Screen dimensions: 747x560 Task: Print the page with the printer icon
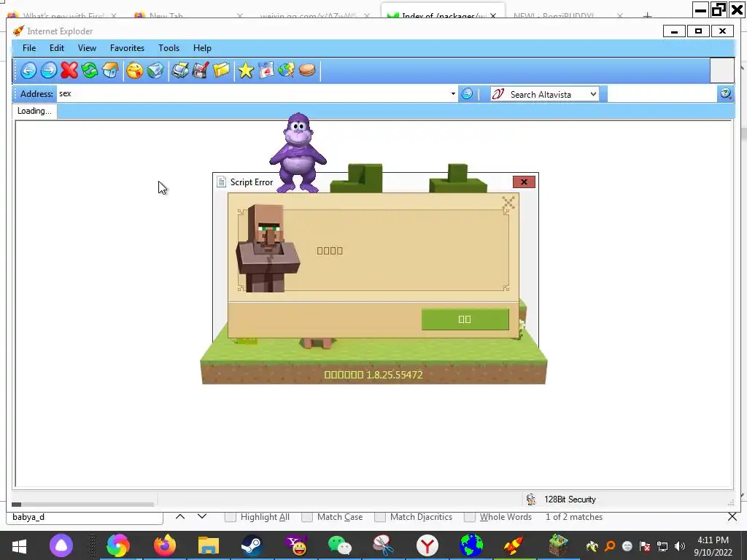(180, 71)
